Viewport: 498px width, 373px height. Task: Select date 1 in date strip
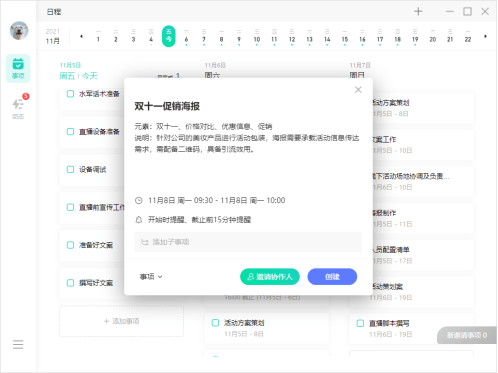point(98,36)
